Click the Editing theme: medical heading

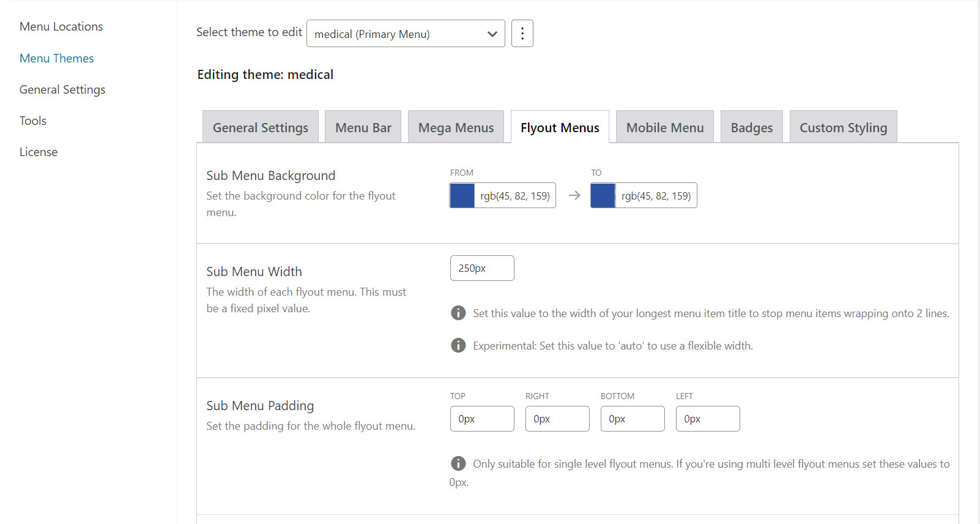[265, 75]
